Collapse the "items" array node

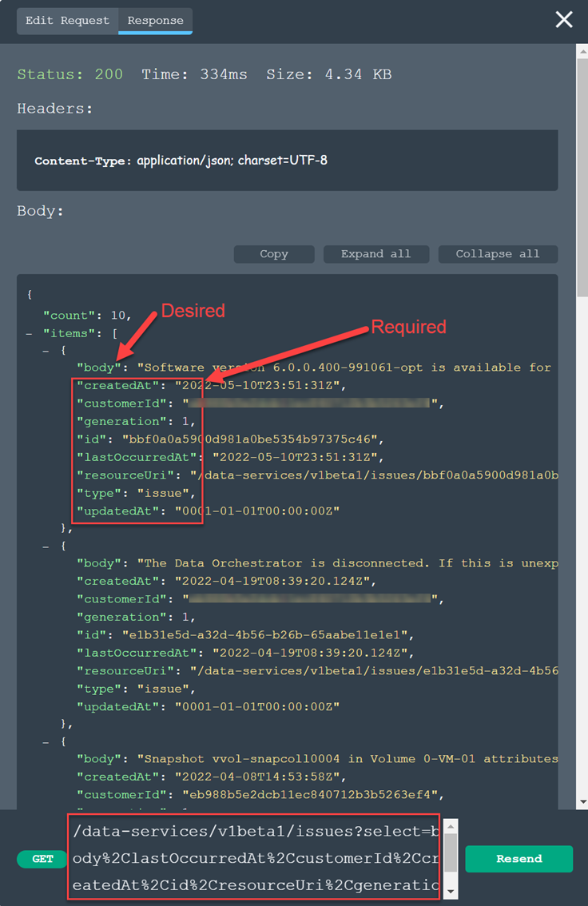pos(29,333)
